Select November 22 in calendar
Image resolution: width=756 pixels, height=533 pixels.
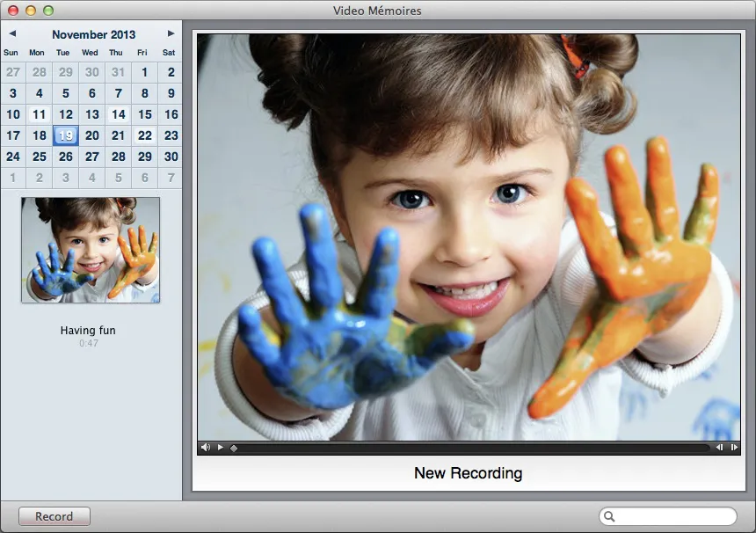click(145, 135)
